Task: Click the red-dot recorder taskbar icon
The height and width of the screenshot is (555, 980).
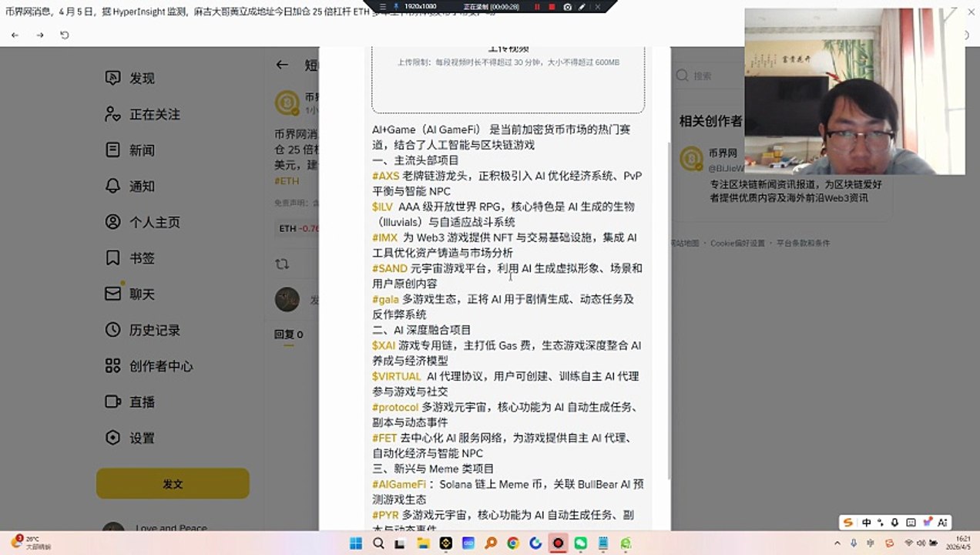Action: [558, 543]
